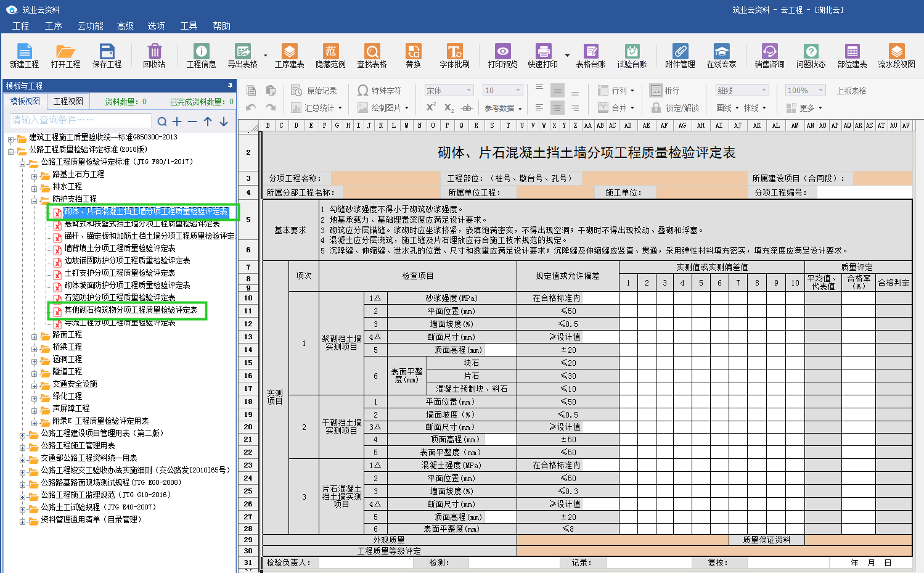924x573 pixels.
Task: Click the plus add icon in template panel
Action: (x=177, y=122)
